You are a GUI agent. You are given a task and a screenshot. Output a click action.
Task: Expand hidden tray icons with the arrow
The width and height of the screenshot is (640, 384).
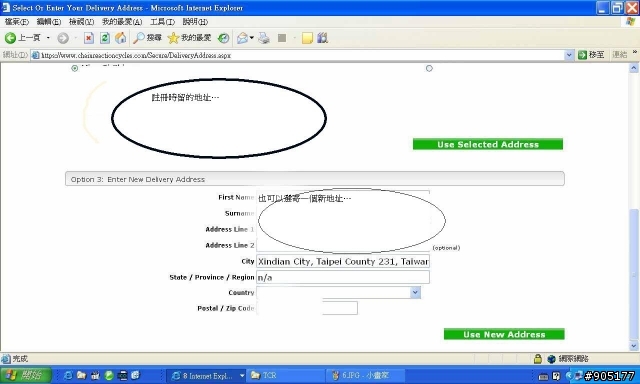[569, 375]
